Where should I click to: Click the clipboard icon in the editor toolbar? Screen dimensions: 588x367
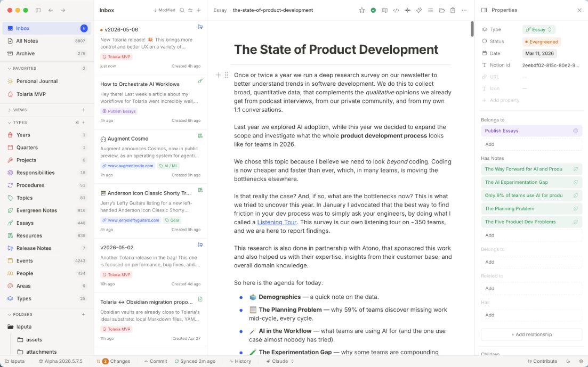pyautogui.click(x=453, y=10)
